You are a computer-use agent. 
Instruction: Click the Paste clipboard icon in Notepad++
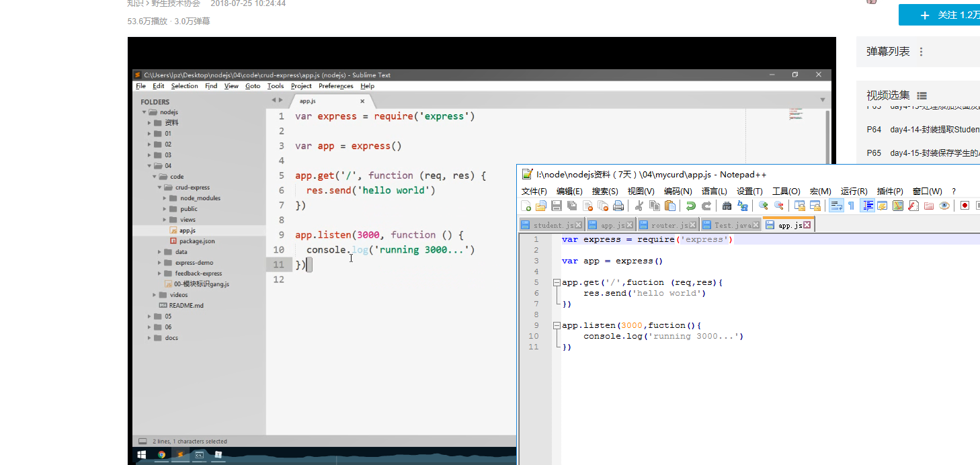(670, 206)
